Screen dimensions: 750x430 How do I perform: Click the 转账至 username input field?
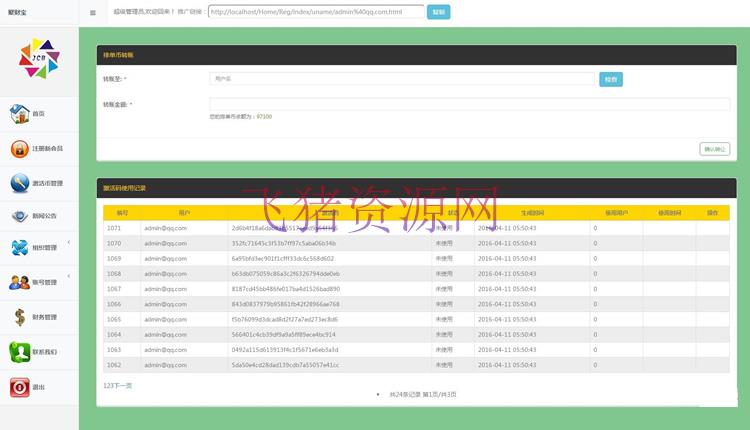point(402,78)
